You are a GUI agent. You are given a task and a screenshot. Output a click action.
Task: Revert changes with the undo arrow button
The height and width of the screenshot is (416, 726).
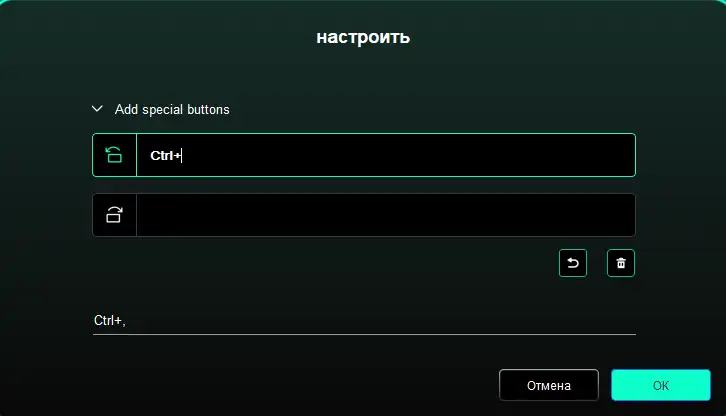(573, 263)
